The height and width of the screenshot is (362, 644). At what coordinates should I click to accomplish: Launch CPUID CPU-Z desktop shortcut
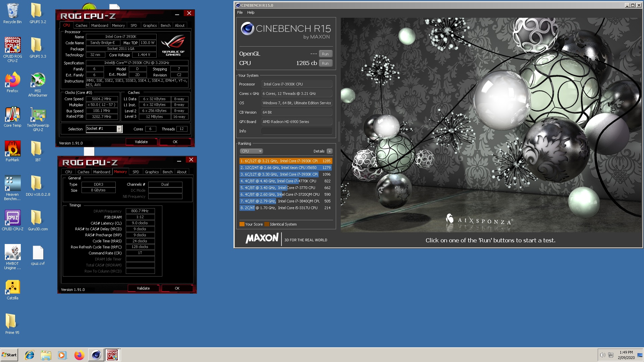point(12,221)
